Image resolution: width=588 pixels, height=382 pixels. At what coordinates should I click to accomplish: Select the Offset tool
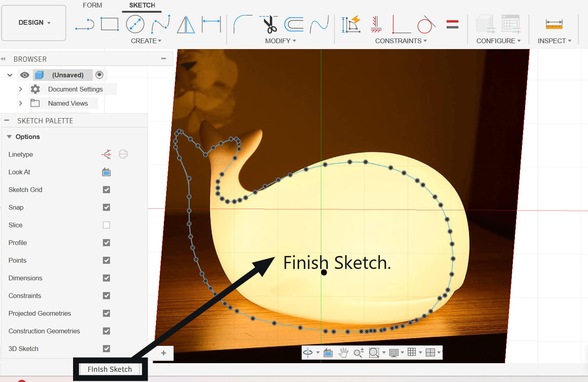(294, 24)
